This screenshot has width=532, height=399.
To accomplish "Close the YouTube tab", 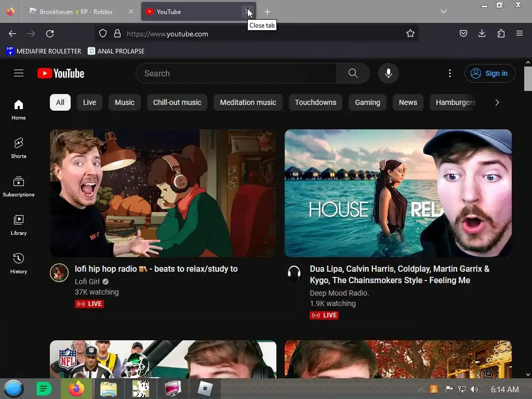I will tap(248, 11).
